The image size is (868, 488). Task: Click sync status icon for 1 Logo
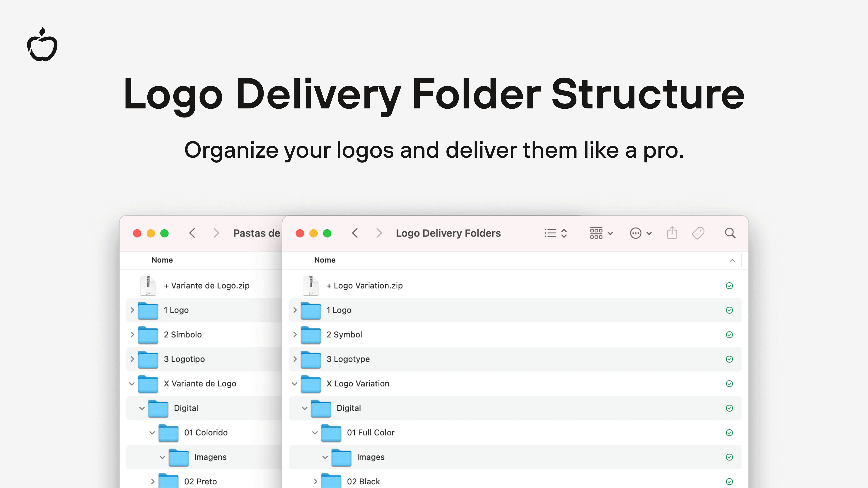coord(729,310)
